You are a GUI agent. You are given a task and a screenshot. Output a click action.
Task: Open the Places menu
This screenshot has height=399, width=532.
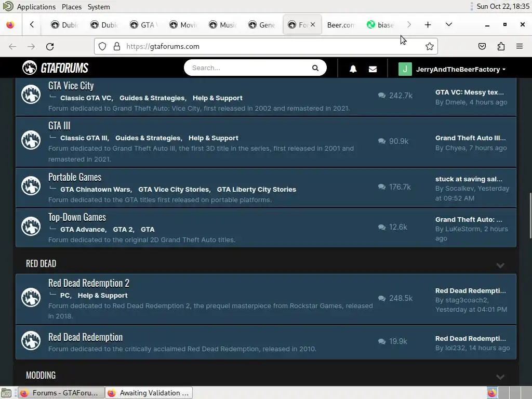coord(72,7)
